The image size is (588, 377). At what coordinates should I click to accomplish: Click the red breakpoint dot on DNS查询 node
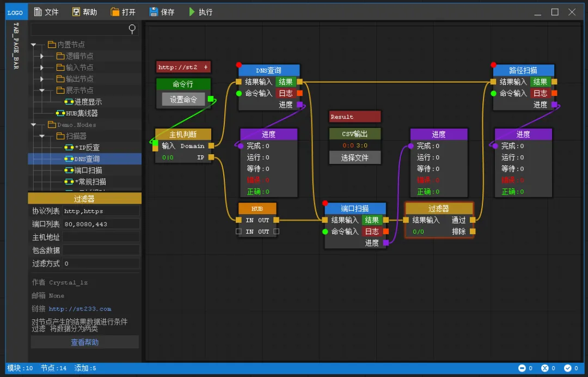coord(239,65)
